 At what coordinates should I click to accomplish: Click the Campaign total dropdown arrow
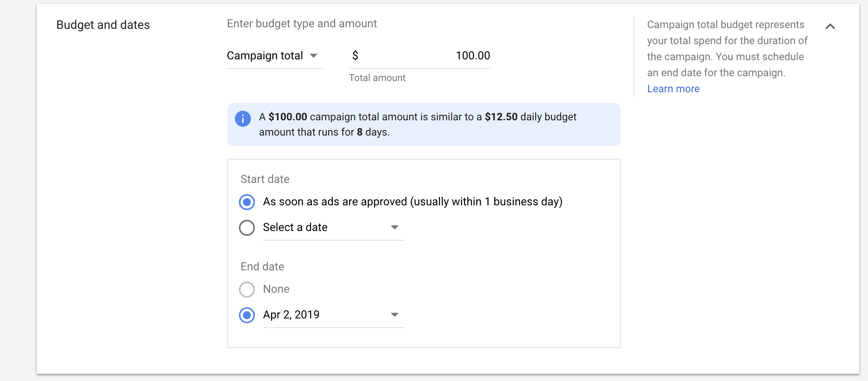coord(314,56)
